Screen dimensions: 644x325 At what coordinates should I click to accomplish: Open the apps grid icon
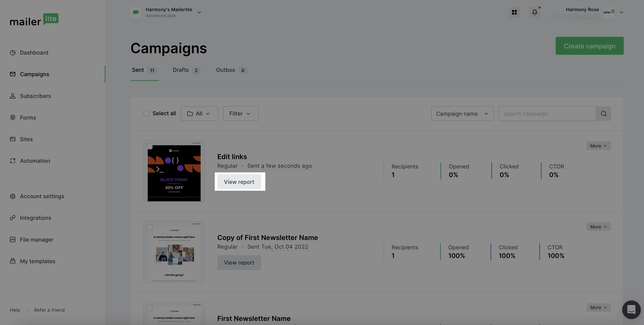pyautogui.click(x=514, y=12)
